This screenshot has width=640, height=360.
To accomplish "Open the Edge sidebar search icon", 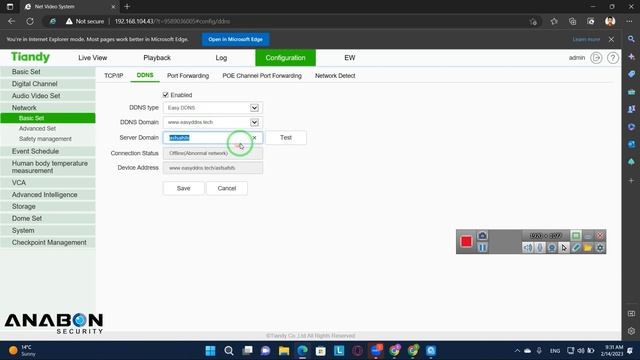I will click(x=631, y=39).
